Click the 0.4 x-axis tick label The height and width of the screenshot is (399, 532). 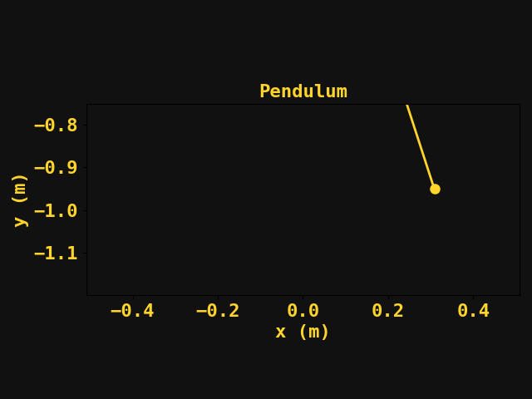click(x=473, y=311)
